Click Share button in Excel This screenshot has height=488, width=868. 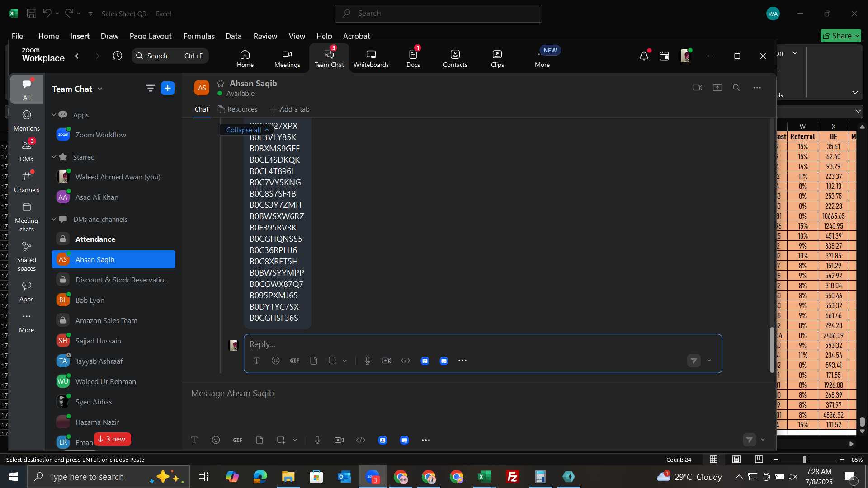point(841,36)
